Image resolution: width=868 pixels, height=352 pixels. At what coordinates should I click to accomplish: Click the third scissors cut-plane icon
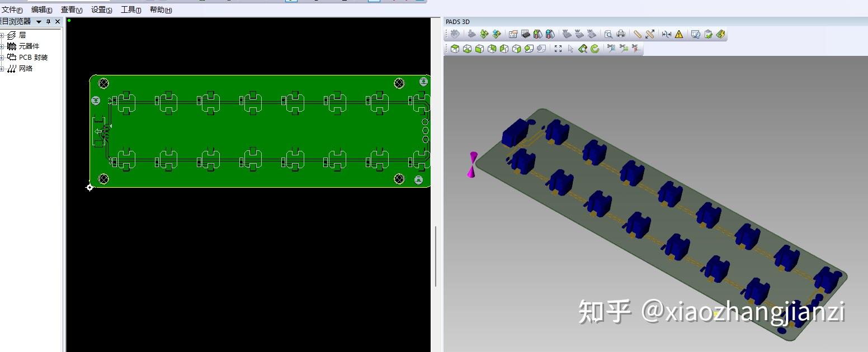coord(635,49)
